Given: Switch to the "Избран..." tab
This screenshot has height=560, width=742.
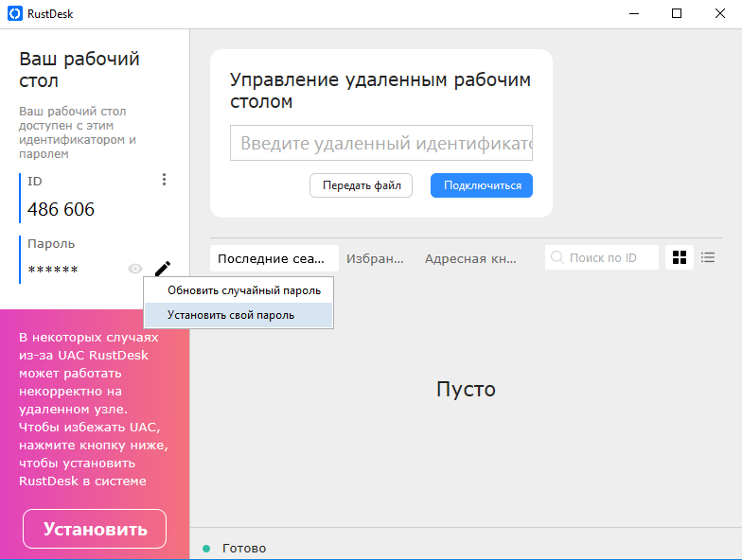Looking at the screenshot, I should [375, 258].
